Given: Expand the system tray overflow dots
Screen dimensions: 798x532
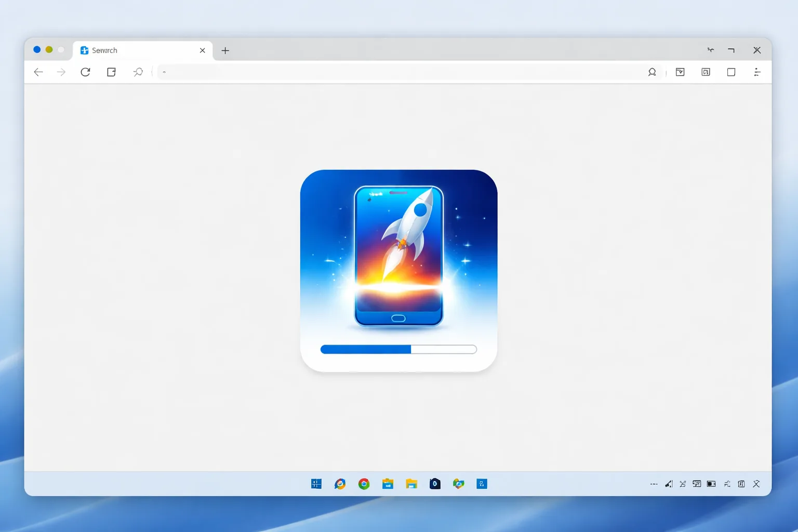Looking at the screenshot, I should coord(654,484).
